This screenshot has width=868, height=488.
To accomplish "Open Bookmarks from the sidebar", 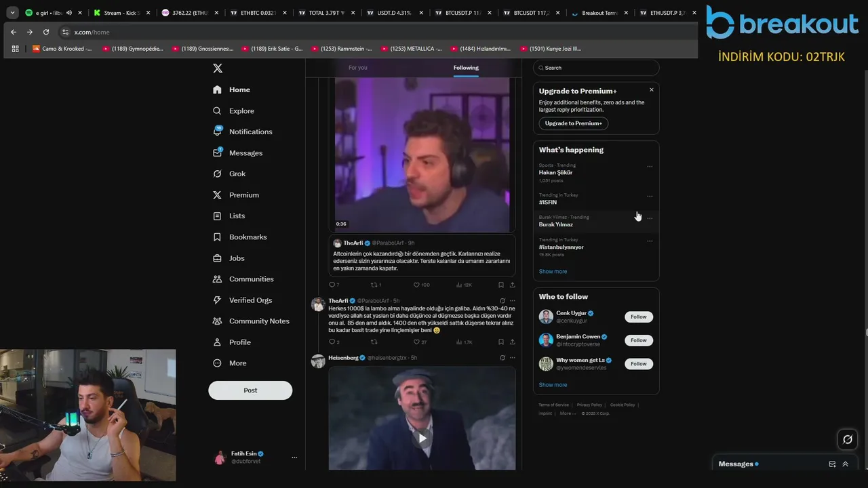I will [x=239, y=237].
